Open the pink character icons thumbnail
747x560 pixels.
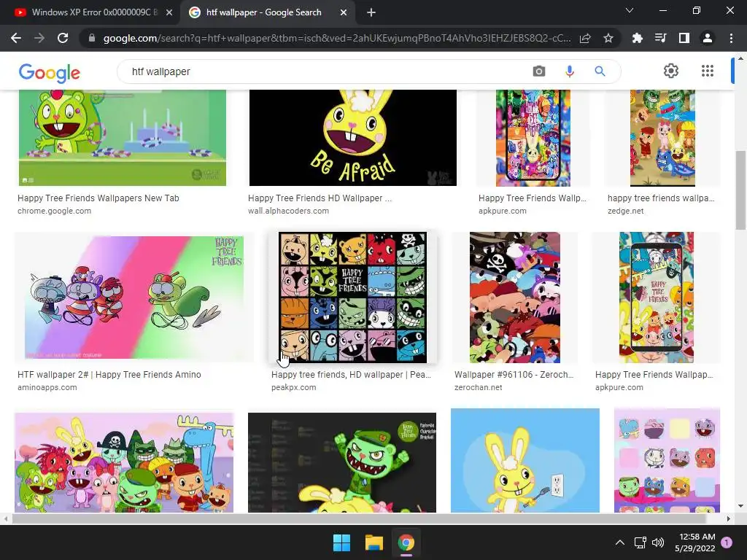point(667,460)
